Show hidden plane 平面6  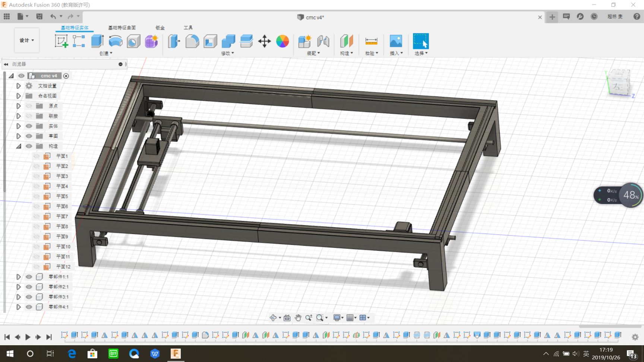(x=36, y=207)
